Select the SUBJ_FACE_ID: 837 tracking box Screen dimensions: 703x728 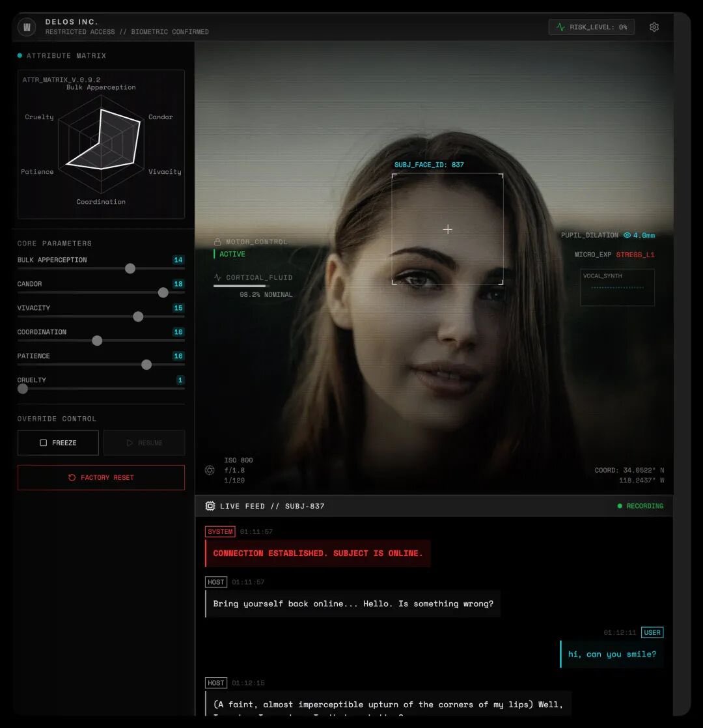coord(448,229)
